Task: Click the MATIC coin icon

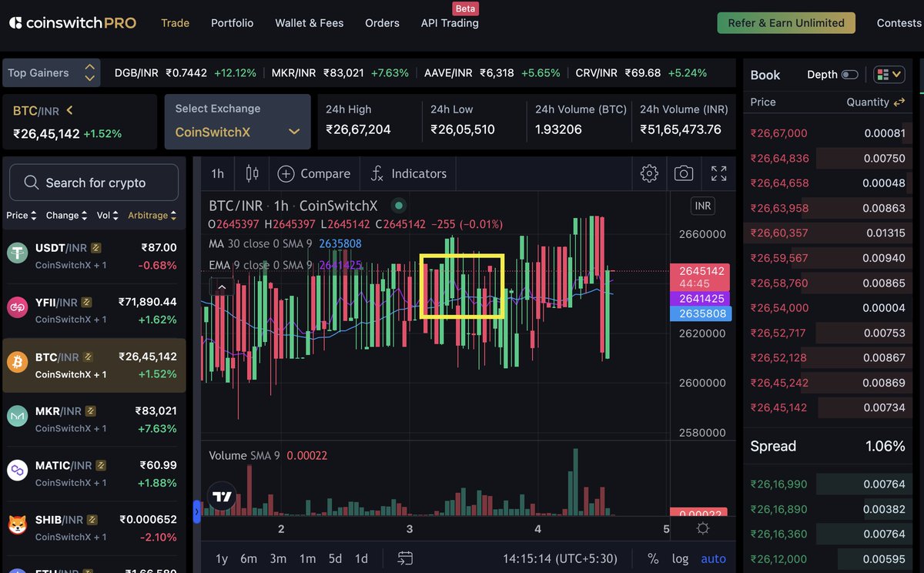Action: pyautogui.click(x=18, y=471)
